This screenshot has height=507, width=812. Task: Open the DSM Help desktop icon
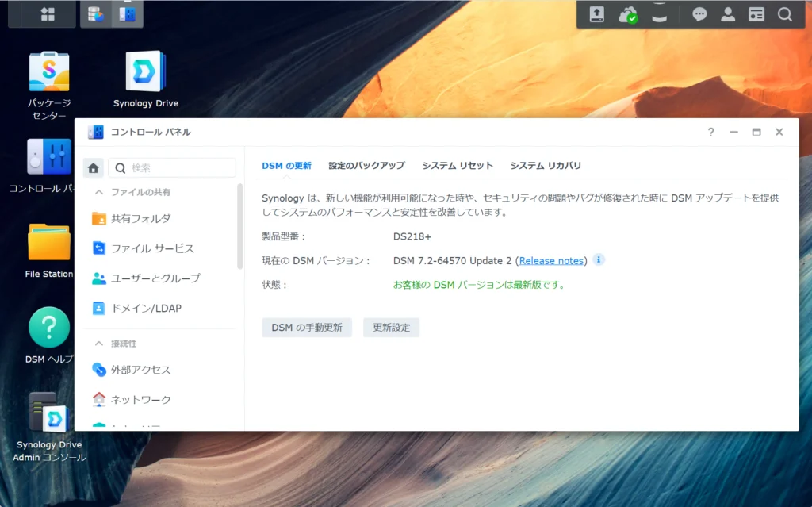[49, 327]
